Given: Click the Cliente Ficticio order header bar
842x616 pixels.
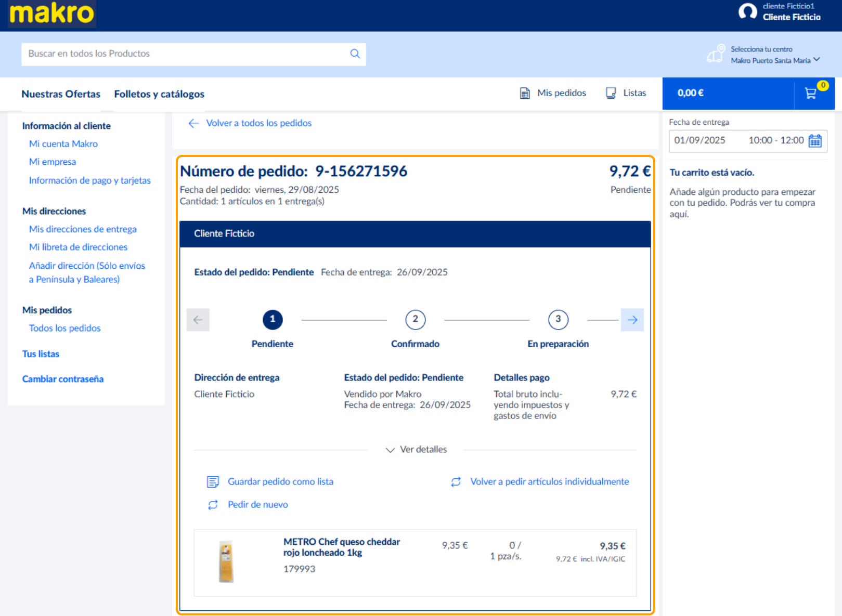Looking at the screenshot, I should 415,234.
